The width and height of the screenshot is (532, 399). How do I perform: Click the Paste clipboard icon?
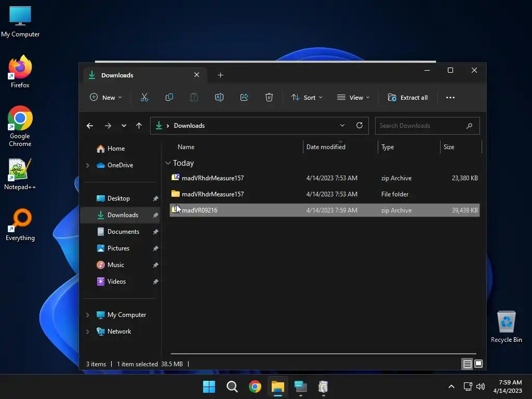pyautogui.click(x=194, y=97)
